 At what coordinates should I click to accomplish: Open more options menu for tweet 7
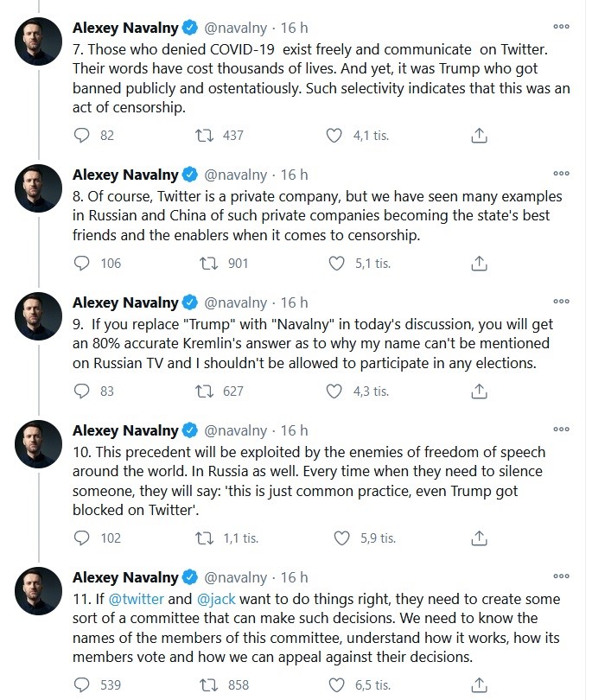click(562, 27)
